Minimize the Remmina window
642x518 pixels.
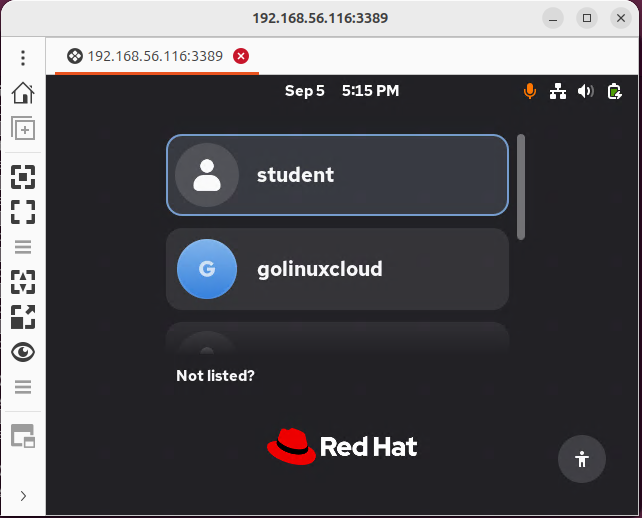(x=553, y=18)
